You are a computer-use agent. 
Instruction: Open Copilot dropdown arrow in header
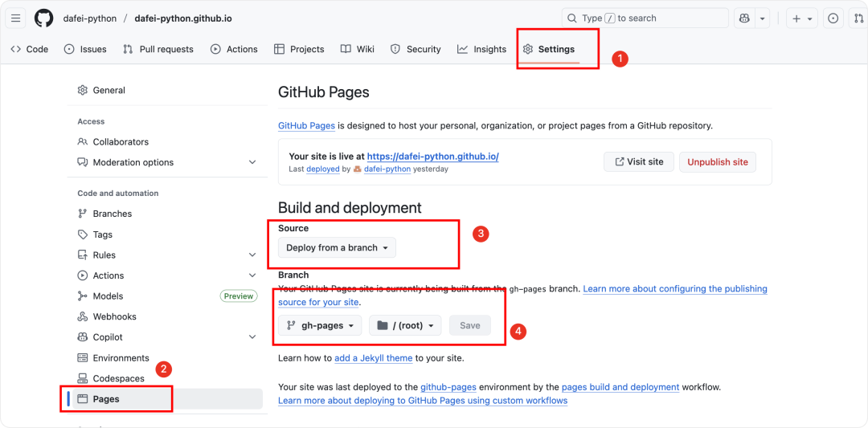[x=762, y=18]
